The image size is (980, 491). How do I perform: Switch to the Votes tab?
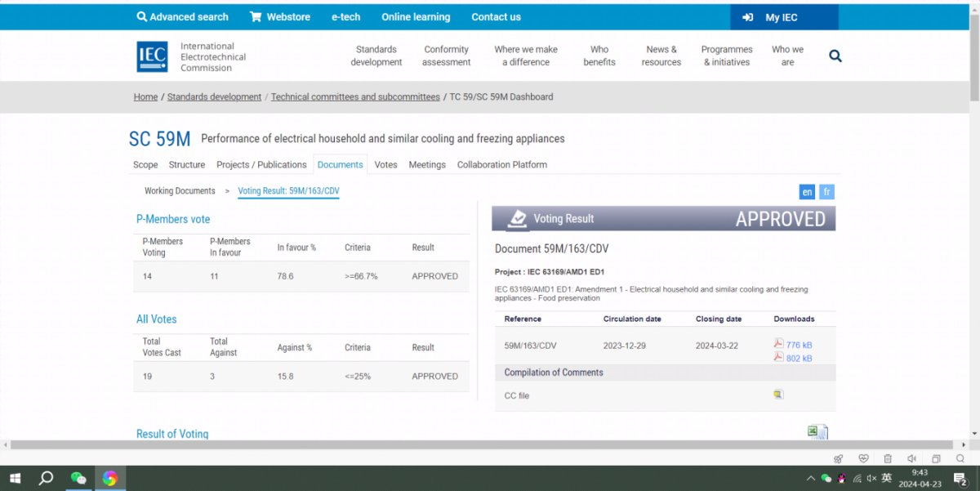tap(385, 165)
